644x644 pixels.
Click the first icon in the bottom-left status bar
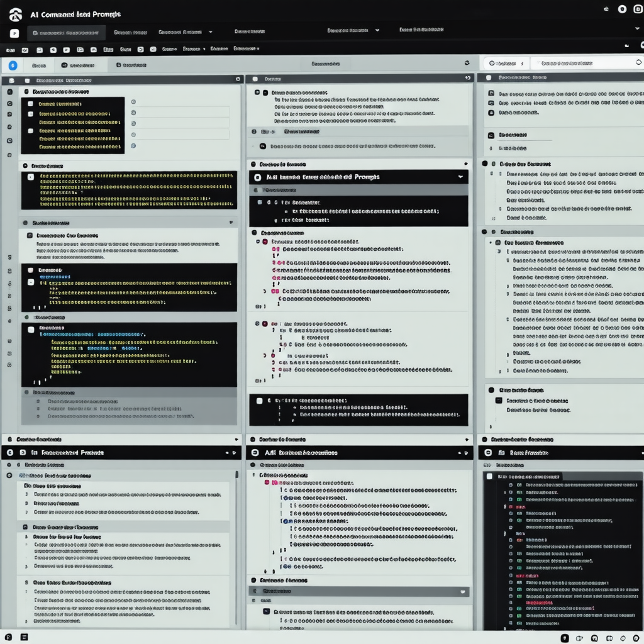tap(9, 637)
